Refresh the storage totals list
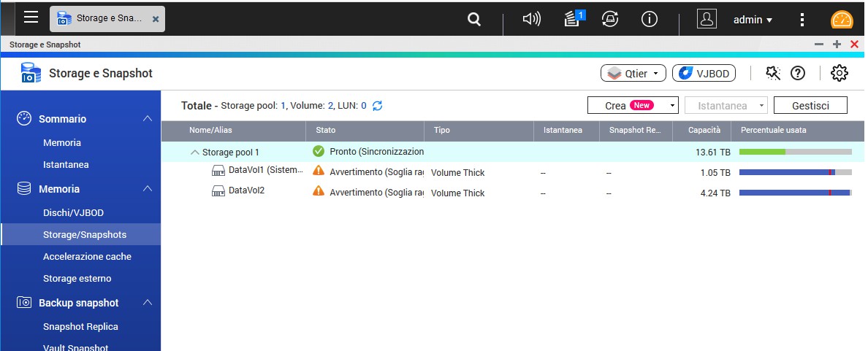Viewport: 868px width, 351px height. 378,106
